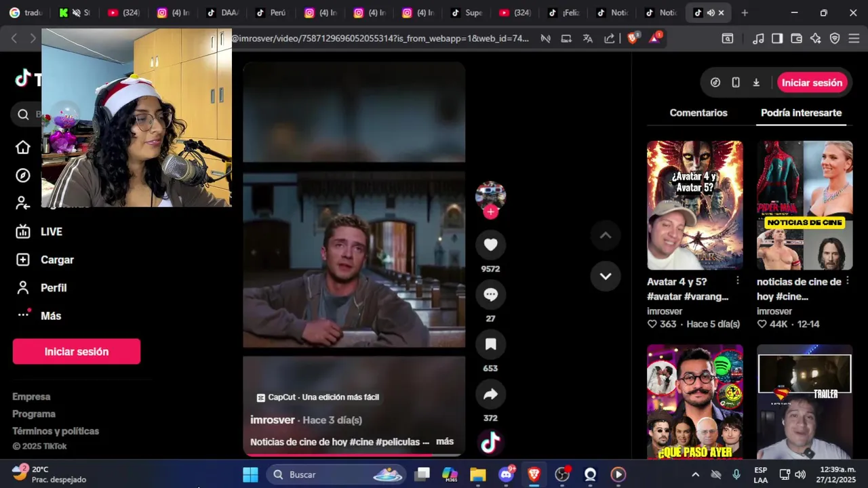Open the noticias de cine Spider-Man thumbnail
The width and height of the screenshot is (868, 488).
(x=805, y=205)
